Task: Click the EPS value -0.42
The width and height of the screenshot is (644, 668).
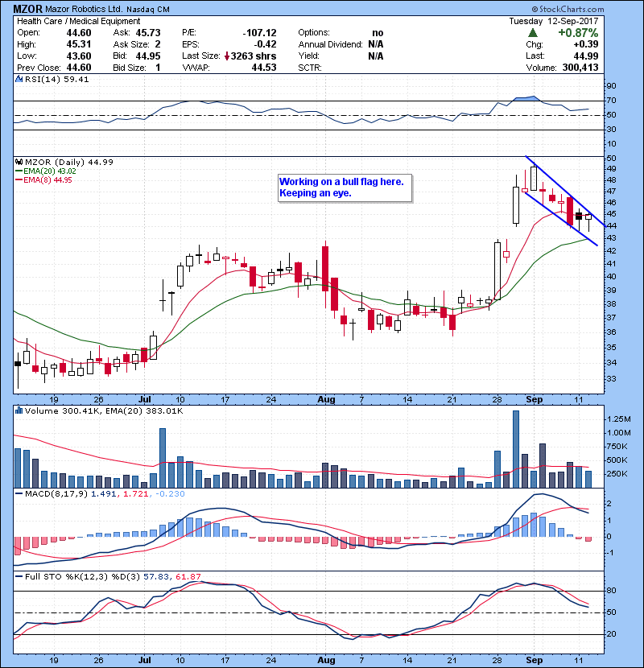Action: 265,44
